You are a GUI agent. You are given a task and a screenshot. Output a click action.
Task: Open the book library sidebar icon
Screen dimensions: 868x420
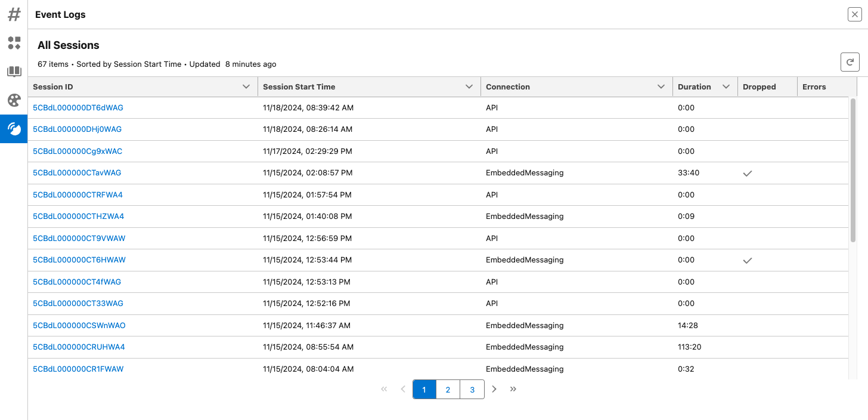pos(14,72)
